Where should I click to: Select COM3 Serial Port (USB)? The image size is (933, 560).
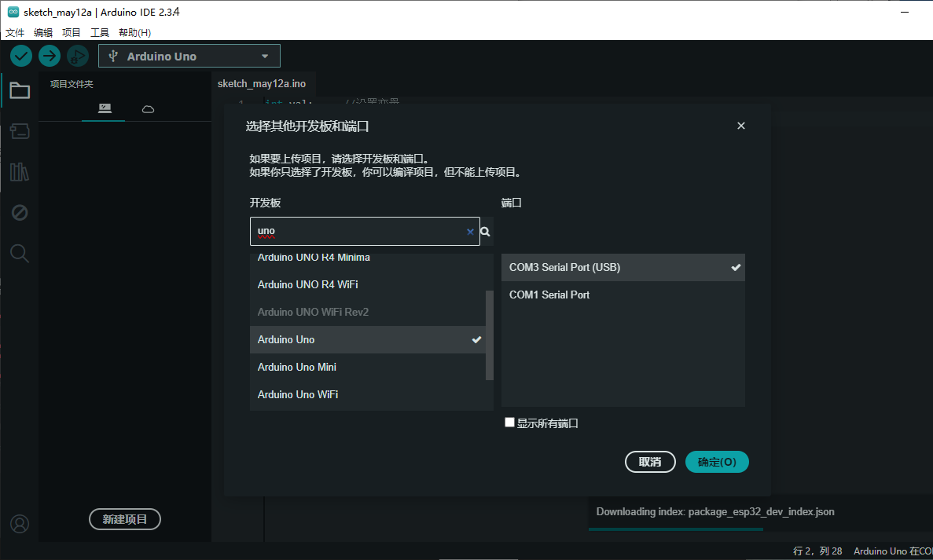tap(623, 268)
